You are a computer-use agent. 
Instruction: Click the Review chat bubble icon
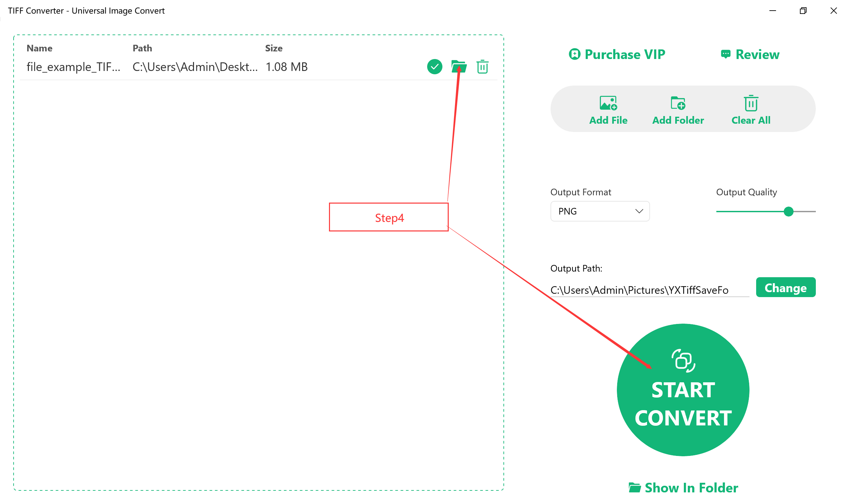pos(725,54)
